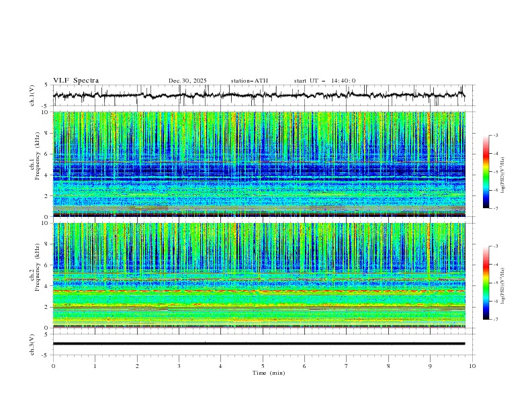Click the ch.3(V) axis label
Image resolution: width=532 pixels, height=411 pixels.
(32, 345)
